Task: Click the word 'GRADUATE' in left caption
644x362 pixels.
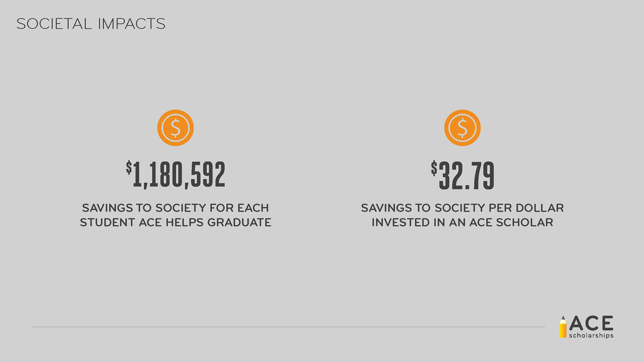Action: pos(239,222)
